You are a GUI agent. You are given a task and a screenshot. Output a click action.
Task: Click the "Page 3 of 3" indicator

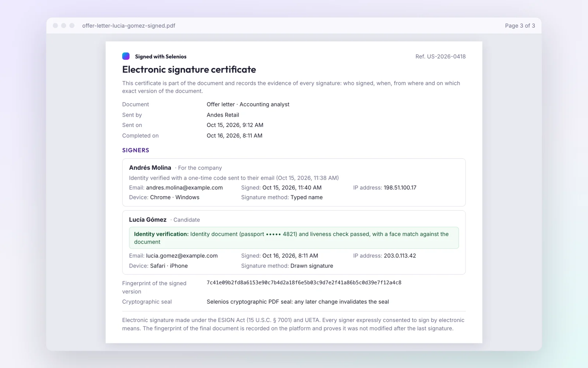click(520, 26)
